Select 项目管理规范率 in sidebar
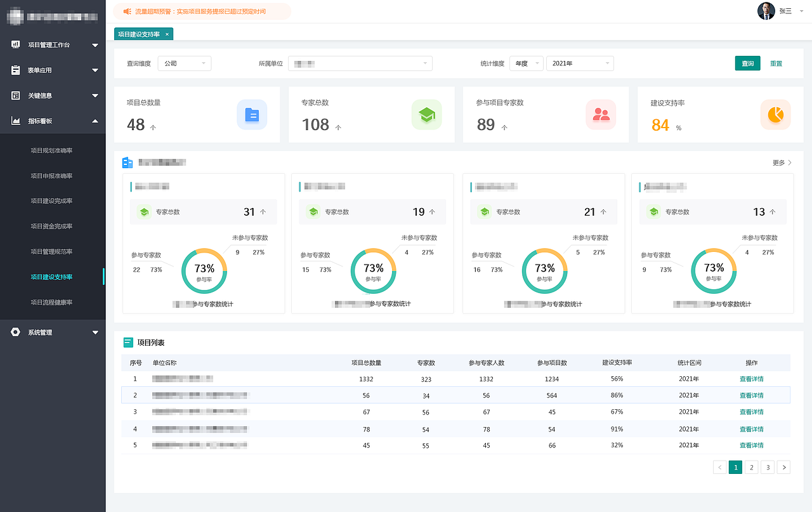 point(51,252)
